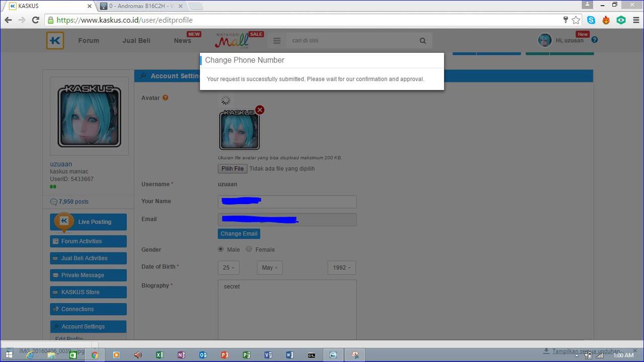Open Outlook from the taskbar

pos(203,354)
